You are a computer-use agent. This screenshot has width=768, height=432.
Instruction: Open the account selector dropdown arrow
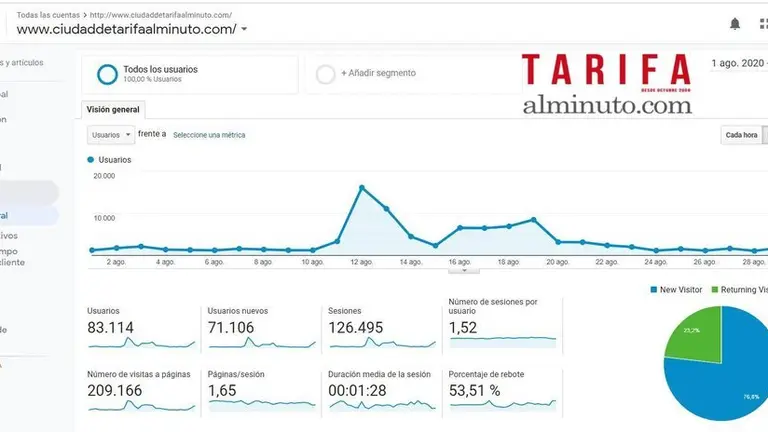coord(244,29)
